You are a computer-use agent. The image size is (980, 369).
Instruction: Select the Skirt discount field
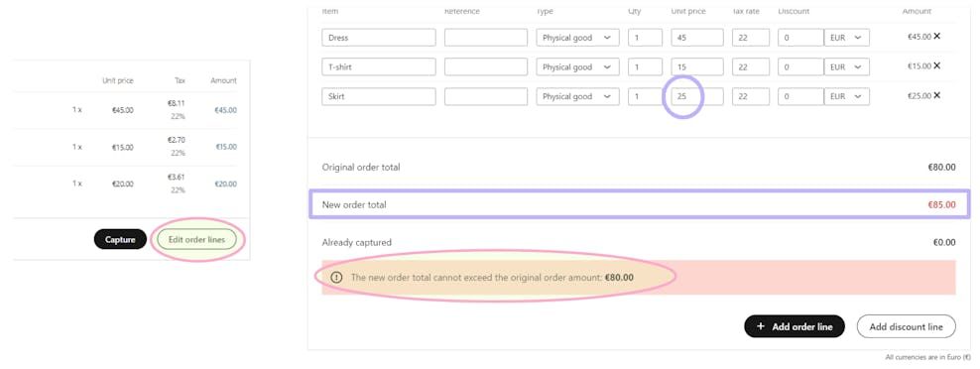(800, 96)
